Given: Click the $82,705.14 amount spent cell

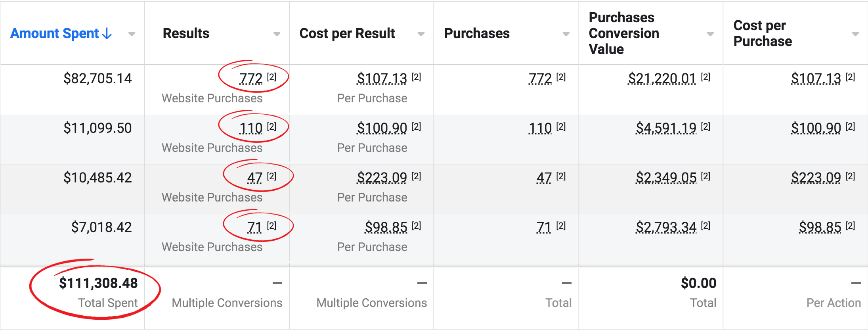Looking at the screenshot, I should pyautogui.click(x=98, y=79).
